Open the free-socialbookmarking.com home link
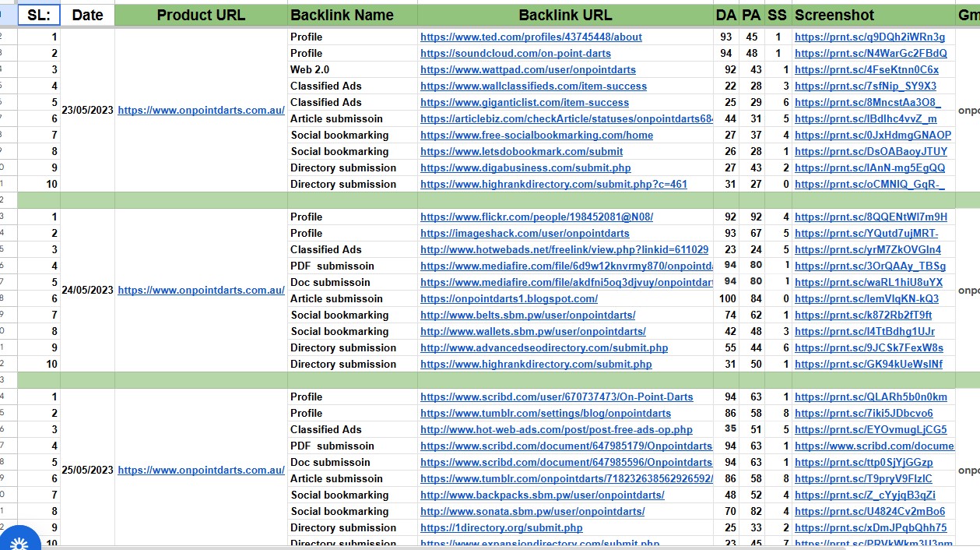 click(536, 135)
